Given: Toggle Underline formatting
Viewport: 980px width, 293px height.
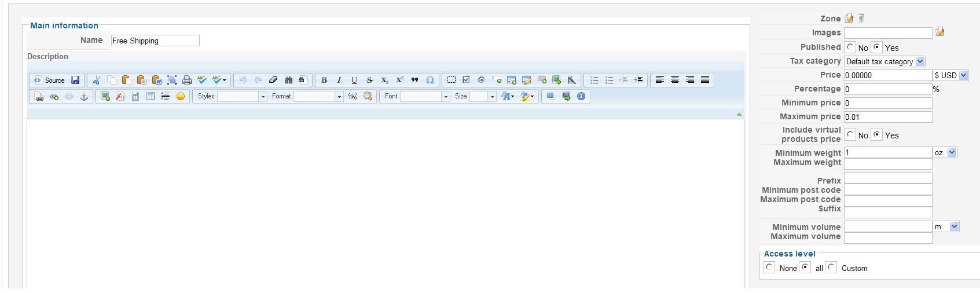Looking at the screenshot, I should 354,80.
